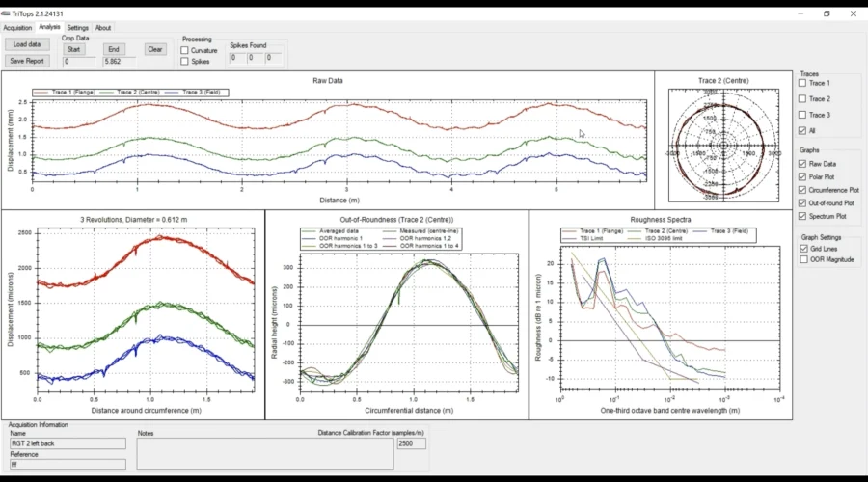Click the Distance Calibration Factor field
868x482 pixels.
(x=411, y=443)
